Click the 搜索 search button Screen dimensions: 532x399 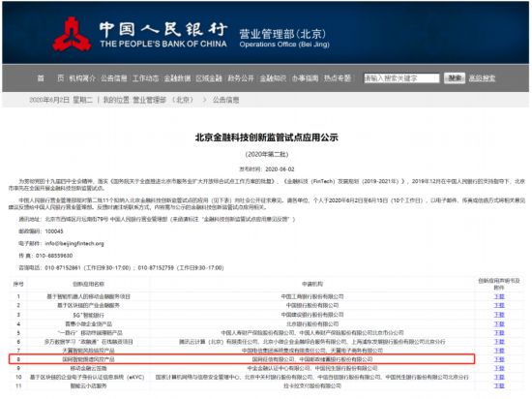click(x=455, y=78)
